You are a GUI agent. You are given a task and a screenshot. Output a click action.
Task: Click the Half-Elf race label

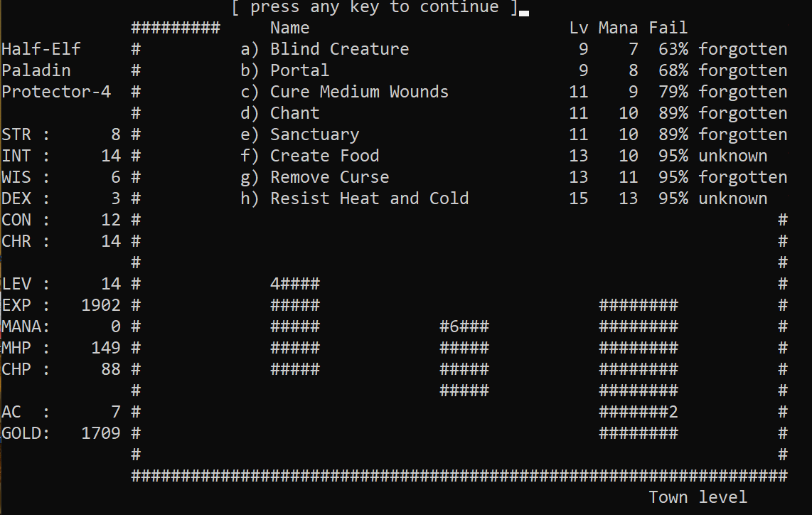click(x=41, y=49)
